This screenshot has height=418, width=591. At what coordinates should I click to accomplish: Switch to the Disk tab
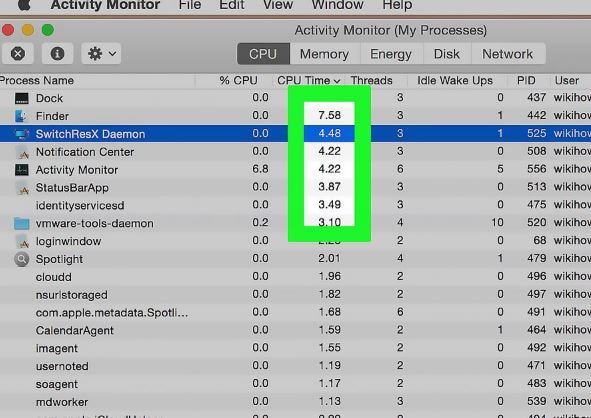coord(447,54)
